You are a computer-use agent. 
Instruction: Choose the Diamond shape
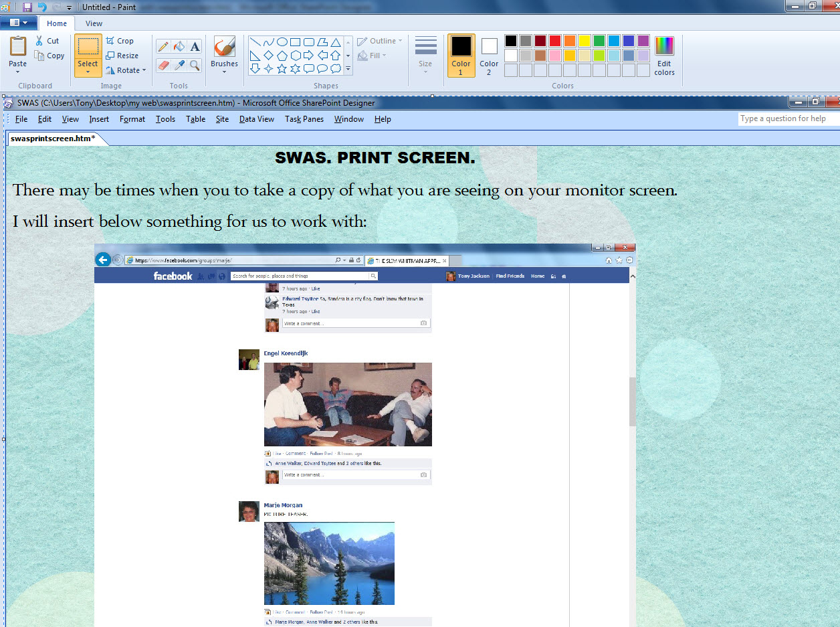tap(268, 56)
